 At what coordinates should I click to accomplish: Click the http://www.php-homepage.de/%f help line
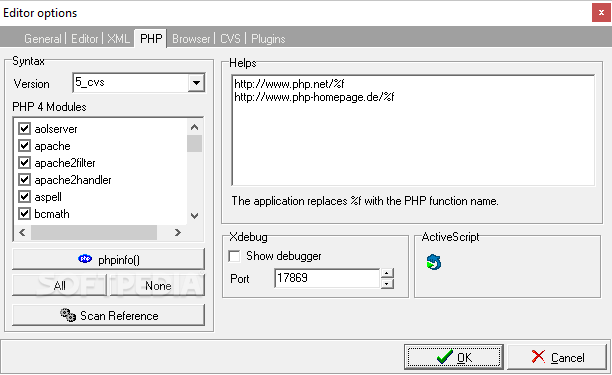[x=314, y=97]
